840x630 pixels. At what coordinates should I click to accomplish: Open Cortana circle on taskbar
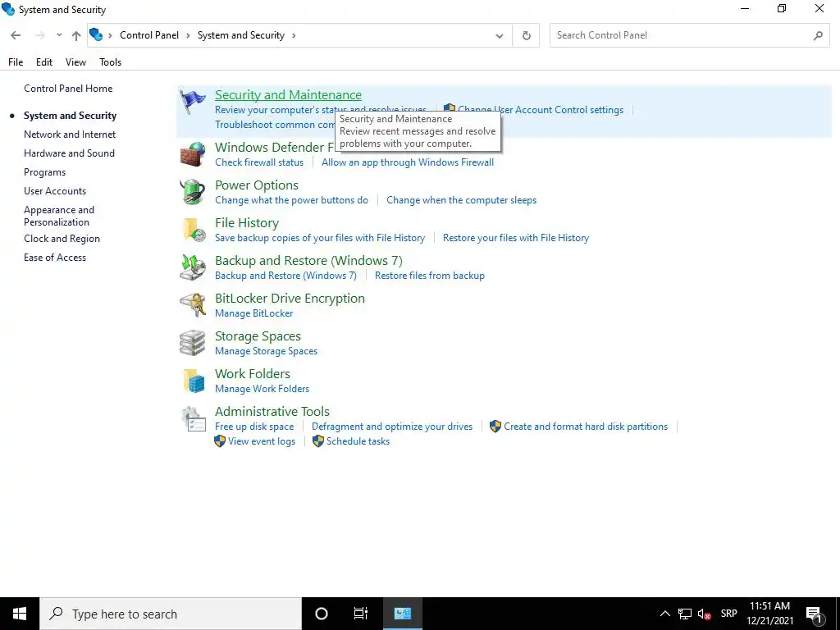[322, 614]
